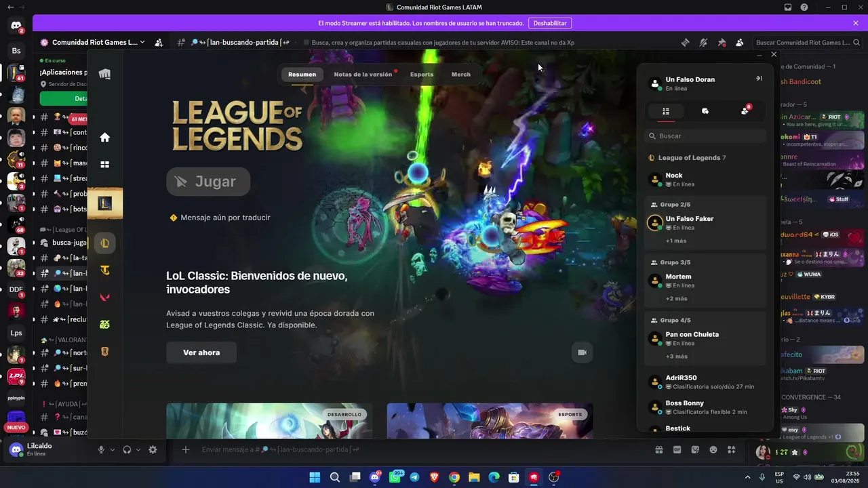Switch to Teamfight Tactics in the sidebar

click(x=104, y=270)
